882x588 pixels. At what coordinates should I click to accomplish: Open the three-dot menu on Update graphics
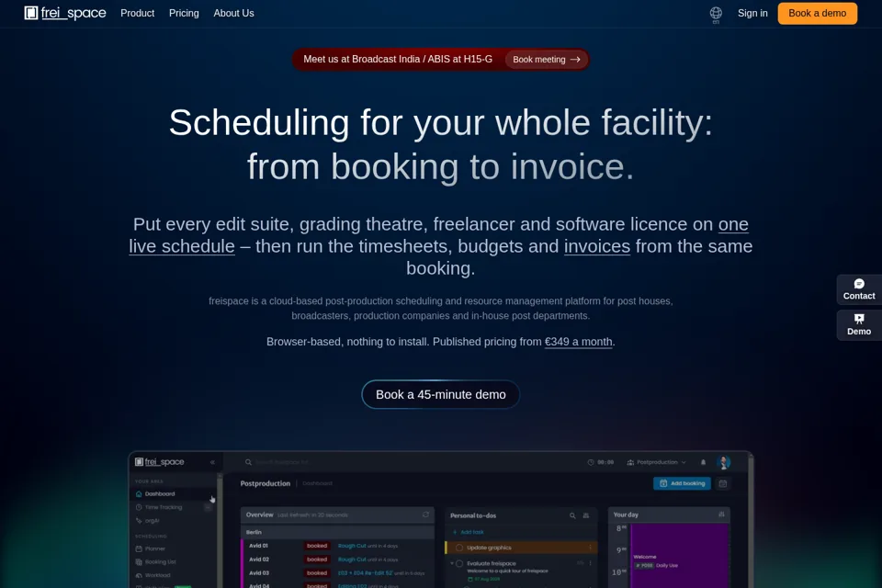click(590, 548)
